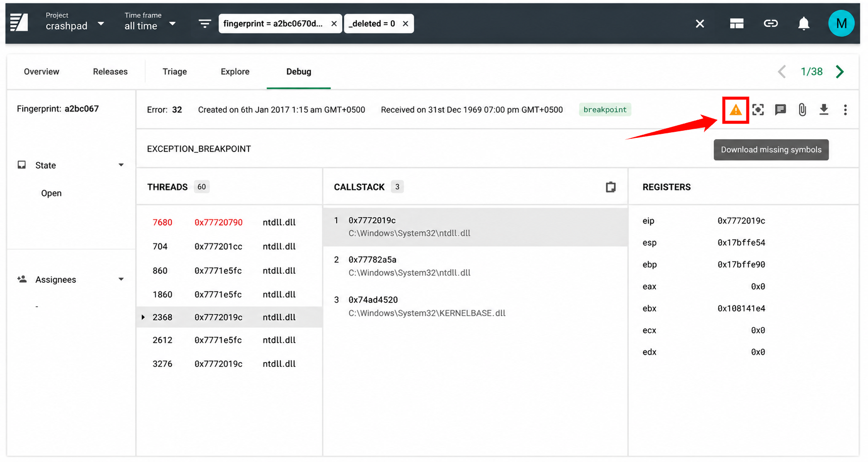Viewport: 868px width, 462px height.
Task: Switch to the Explore tab
Action: point(235,72)
